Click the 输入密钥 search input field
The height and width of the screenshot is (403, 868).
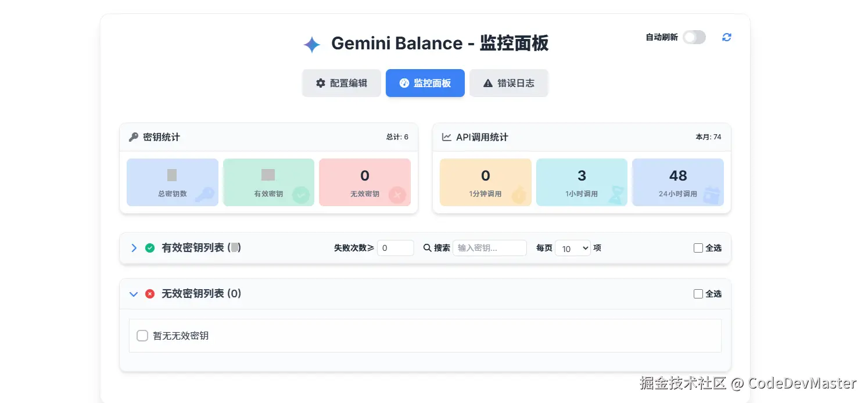[x=490, y=247]
